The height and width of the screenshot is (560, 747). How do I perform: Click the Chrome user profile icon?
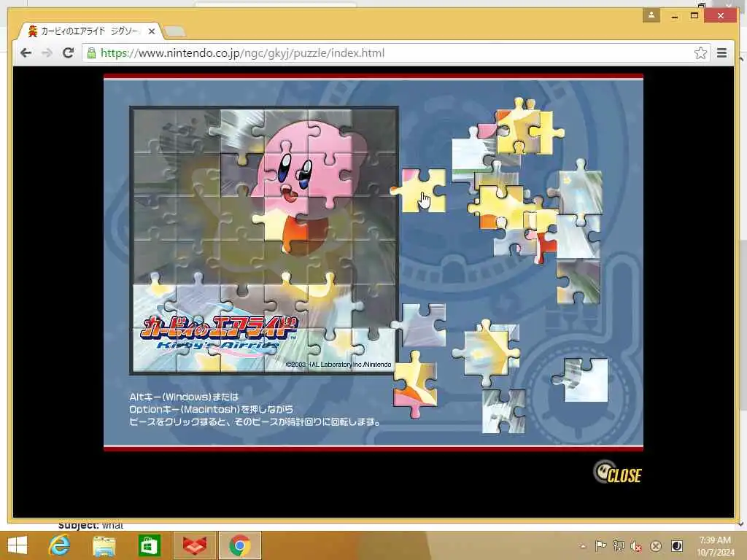(x=651, y=15)
